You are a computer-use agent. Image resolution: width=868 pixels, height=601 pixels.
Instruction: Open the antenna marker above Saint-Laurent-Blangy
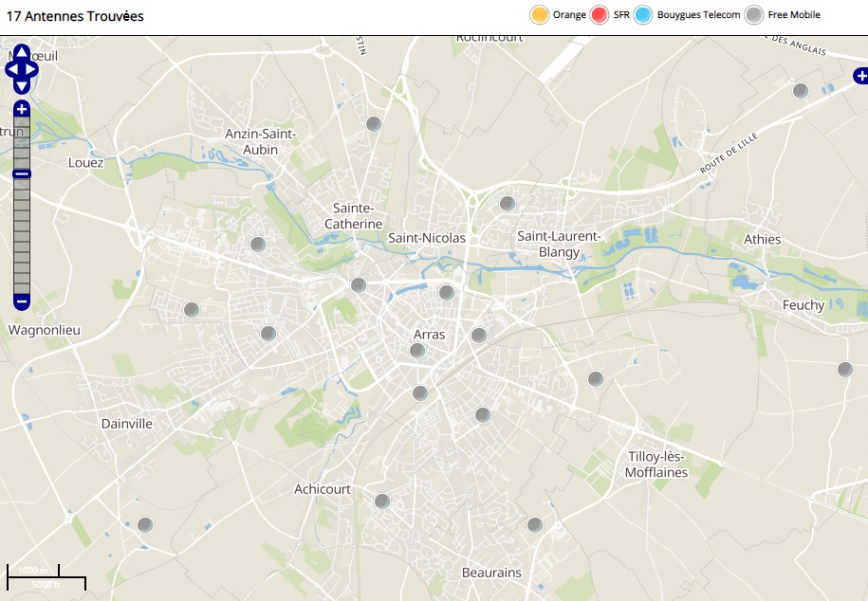tap(508, 204)
